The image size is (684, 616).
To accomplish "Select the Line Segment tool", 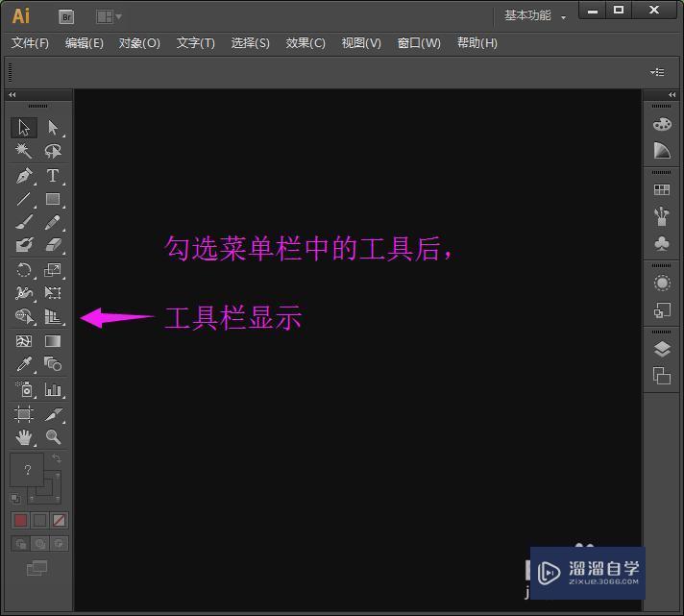I will pyautogui.click(x=24, y=199).
